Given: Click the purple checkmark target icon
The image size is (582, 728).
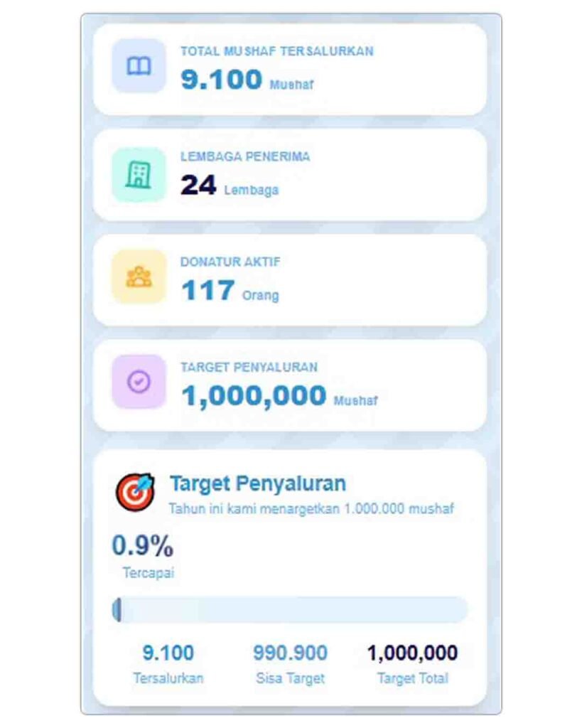Looking at the screenshot, I should (x=139, y=382).
